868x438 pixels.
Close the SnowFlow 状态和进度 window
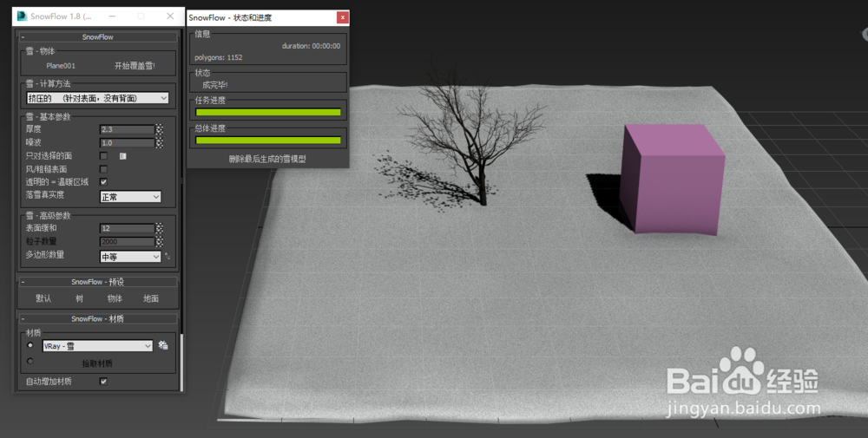click(x=343, y=17)
